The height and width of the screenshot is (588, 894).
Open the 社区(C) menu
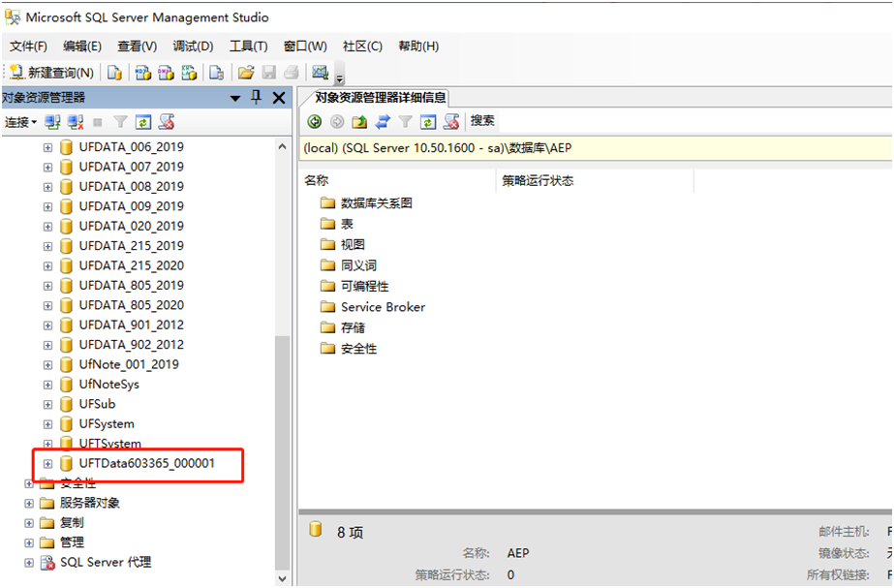362,46
